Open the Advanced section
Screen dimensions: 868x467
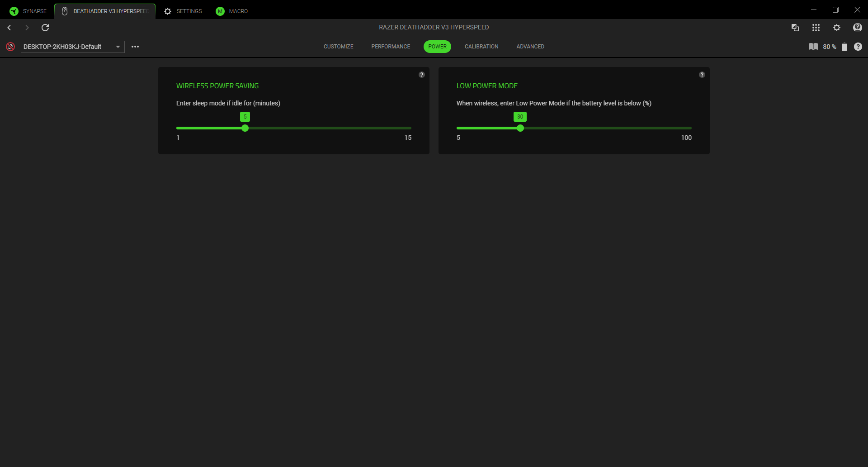[x=530, y=47]
